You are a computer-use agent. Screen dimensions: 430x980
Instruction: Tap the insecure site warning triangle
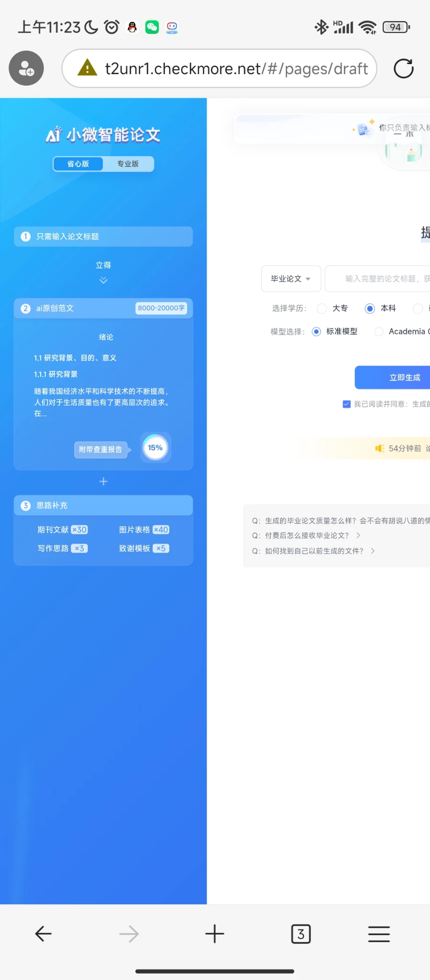[87, 68]
